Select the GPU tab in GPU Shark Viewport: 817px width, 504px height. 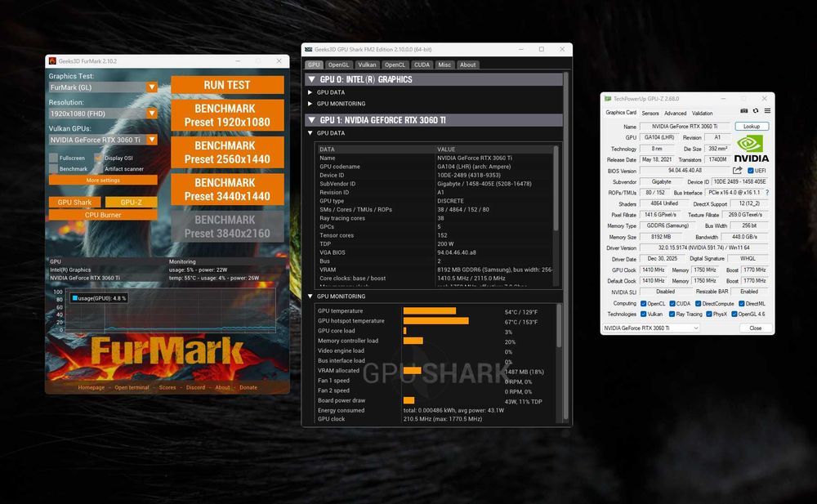click(314, 65)
